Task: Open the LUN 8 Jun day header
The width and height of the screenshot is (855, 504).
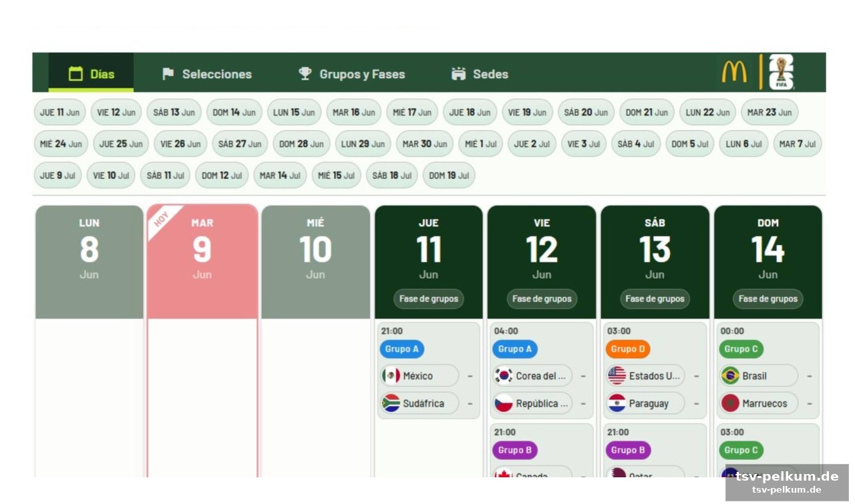Action: tap(89, 262)
